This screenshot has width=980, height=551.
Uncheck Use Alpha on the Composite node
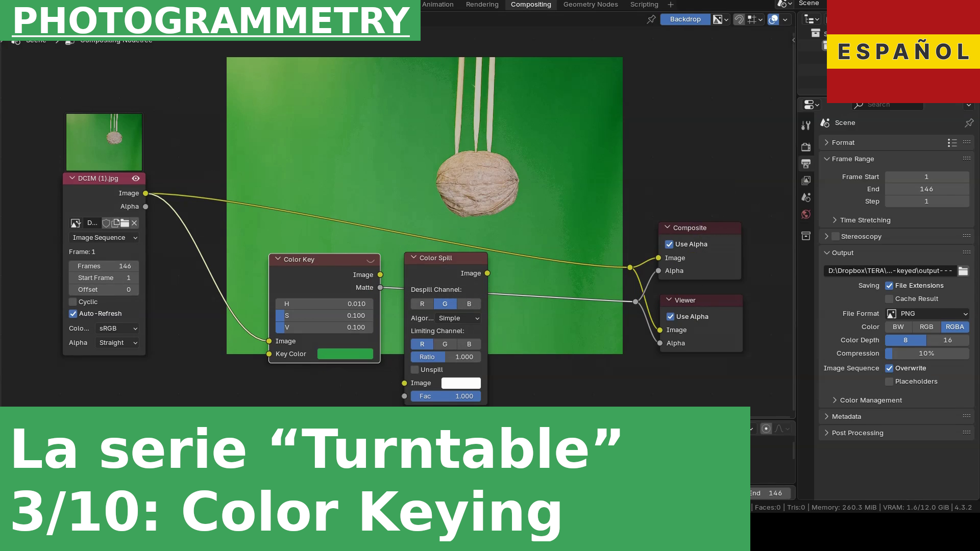tap(669, 244)
